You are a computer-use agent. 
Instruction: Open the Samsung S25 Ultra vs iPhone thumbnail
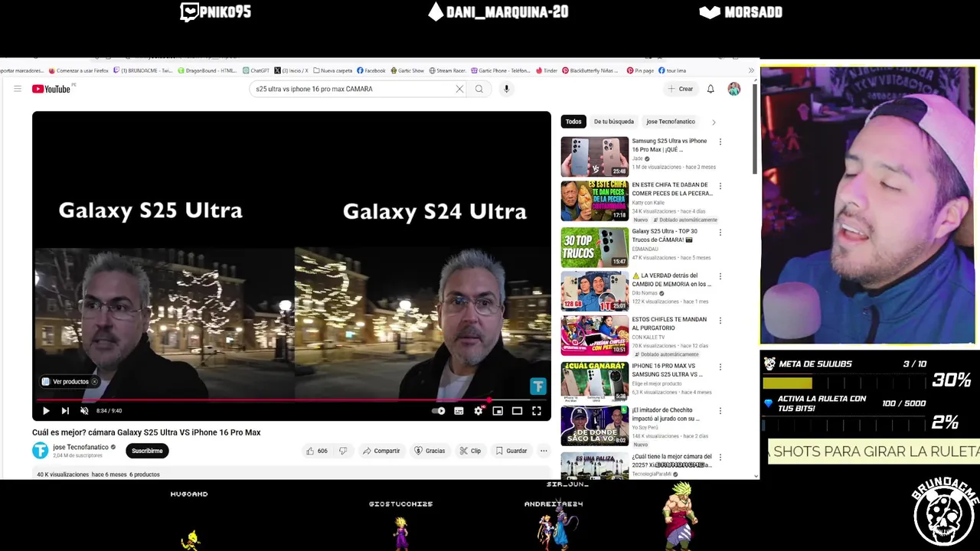pyautogui.click(x=594, y=156)
